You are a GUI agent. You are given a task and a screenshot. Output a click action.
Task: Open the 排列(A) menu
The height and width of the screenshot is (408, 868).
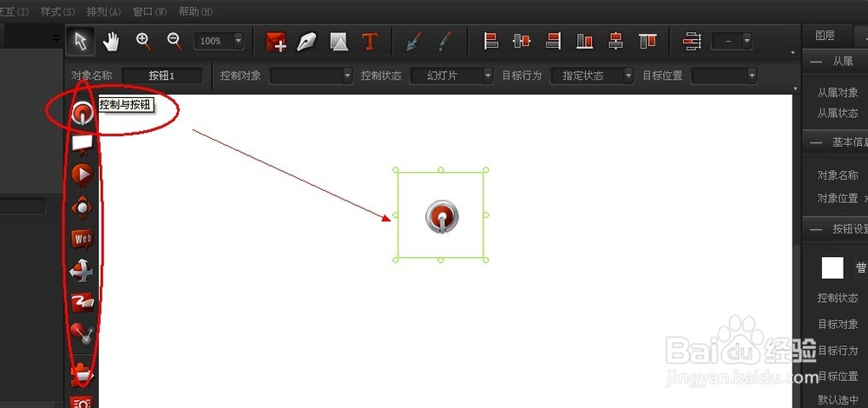coord(103,11)
